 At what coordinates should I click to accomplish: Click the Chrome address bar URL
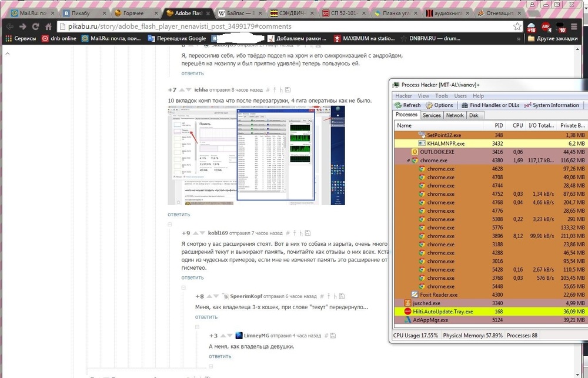pos(179,26)
